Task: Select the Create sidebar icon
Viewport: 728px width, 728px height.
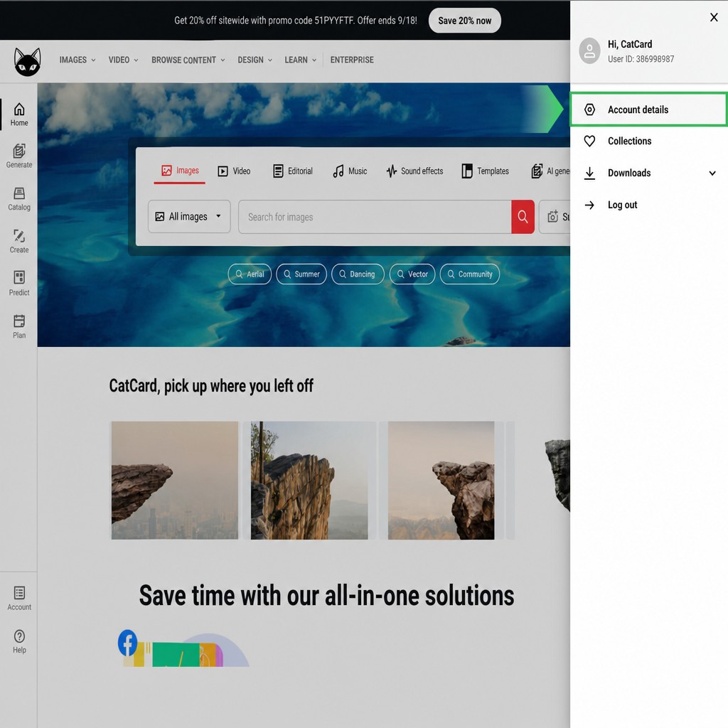Action: click(19, 236)
